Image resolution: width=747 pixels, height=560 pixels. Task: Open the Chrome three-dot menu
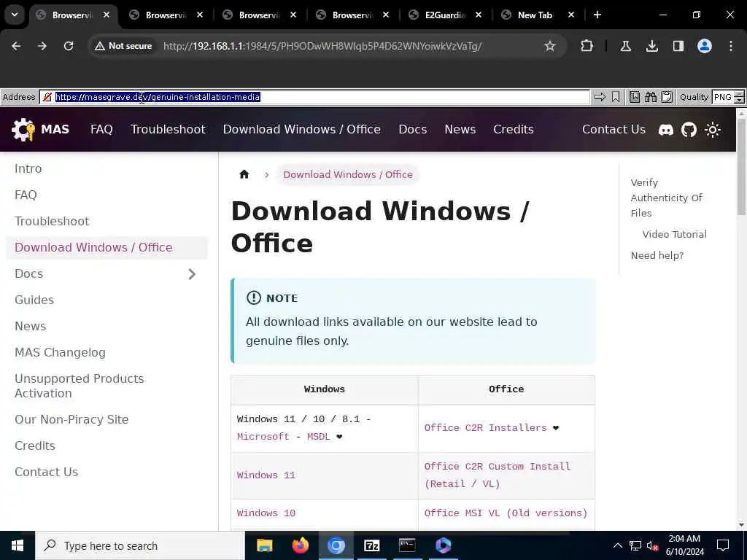pyautogui.click(x=731, y=46)
